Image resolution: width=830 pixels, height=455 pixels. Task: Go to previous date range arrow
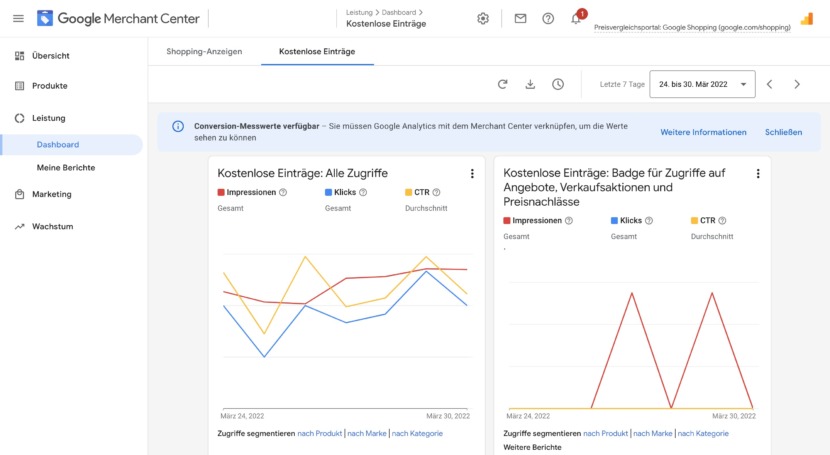770,84
